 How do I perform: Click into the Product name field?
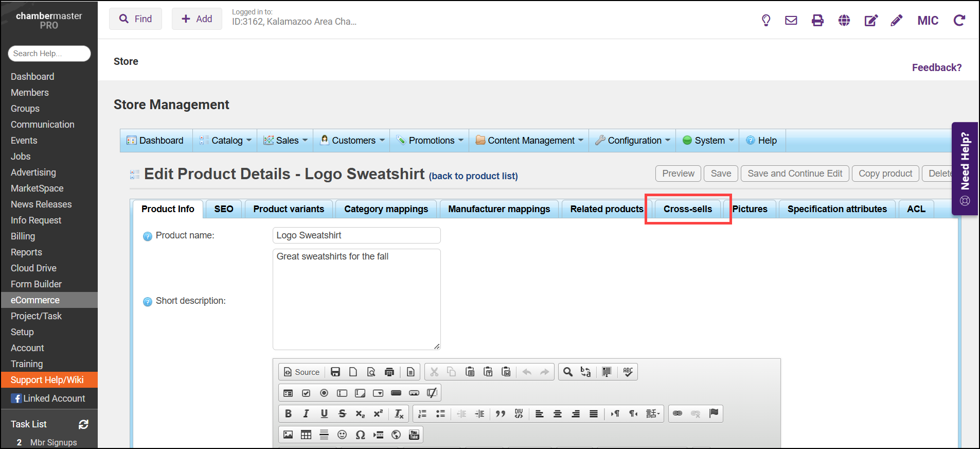[x=356, y=235]
